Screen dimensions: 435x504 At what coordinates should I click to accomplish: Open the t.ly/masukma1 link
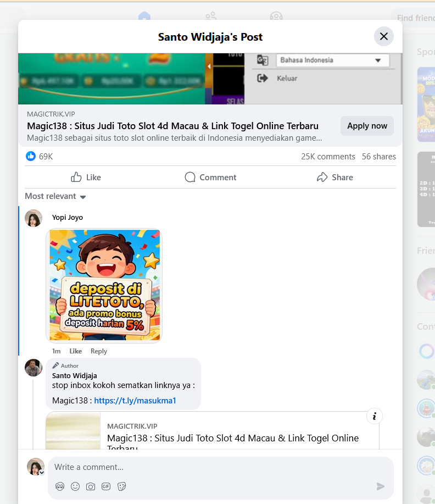[135, 401]
